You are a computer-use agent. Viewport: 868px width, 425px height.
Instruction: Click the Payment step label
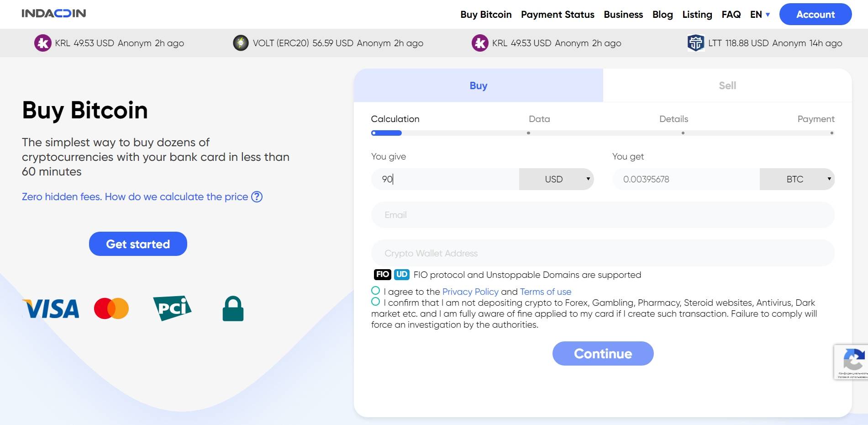816,119
